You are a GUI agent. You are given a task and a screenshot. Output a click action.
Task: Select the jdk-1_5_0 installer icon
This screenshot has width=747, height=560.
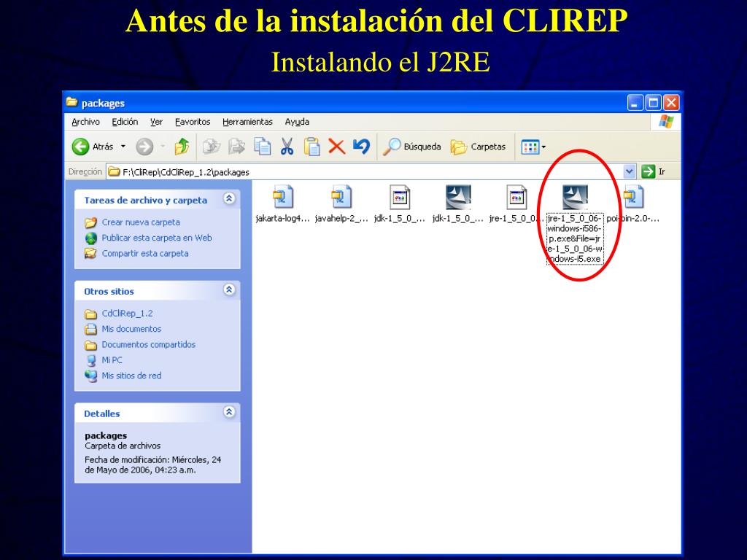coord(458,197)
